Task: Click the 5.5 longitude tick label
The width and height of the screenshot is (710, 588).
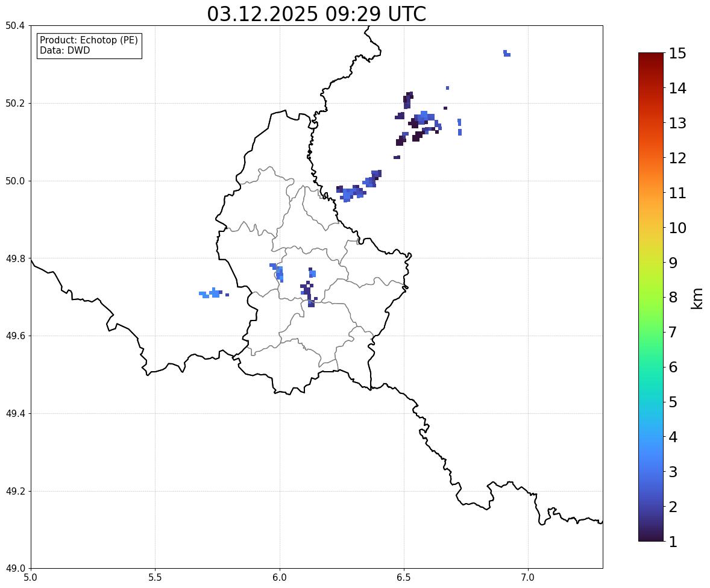Action: (155, 578)
